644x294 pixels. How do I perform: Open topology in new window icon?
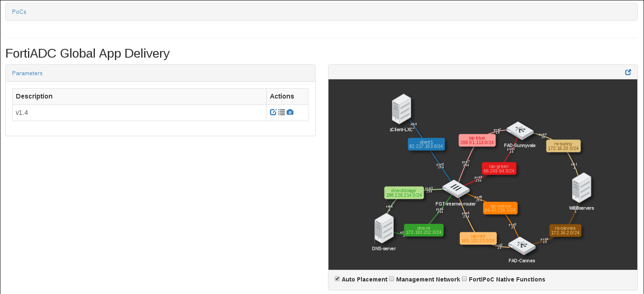(x=628, y=72)
